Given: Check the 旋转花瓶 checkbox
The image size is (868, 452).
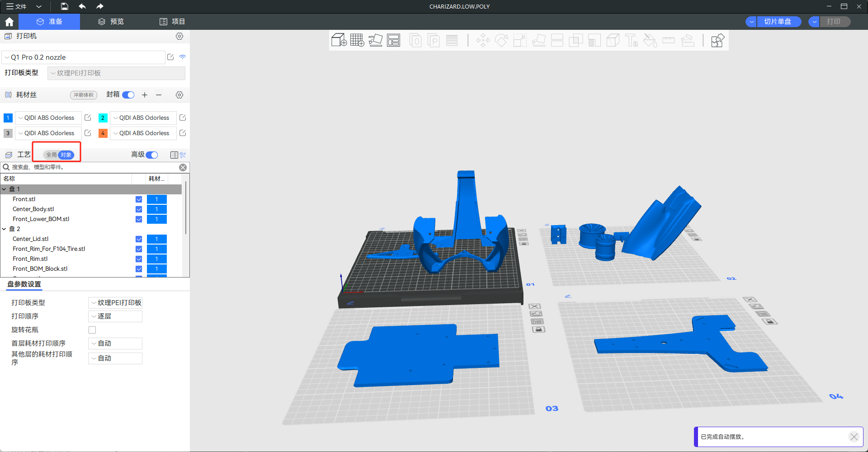Looking at the screenshot, I should tap(92, 330).
